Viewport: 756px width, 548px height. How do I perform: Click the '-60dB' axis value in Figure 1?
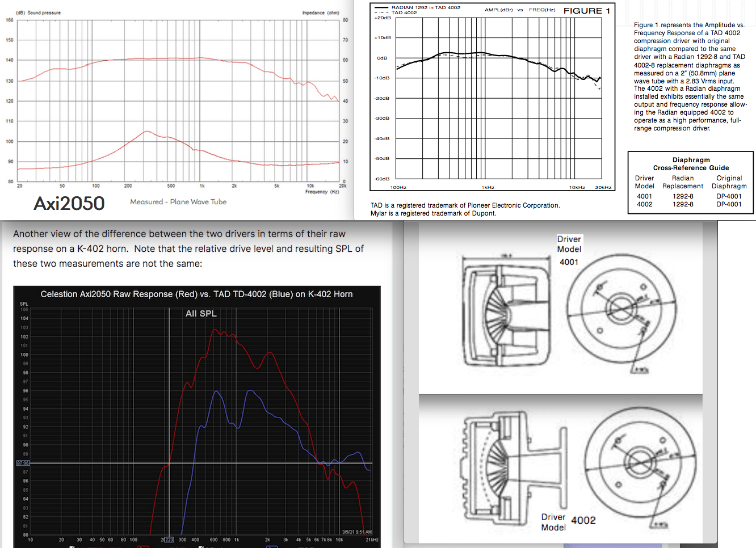point(383,179)
